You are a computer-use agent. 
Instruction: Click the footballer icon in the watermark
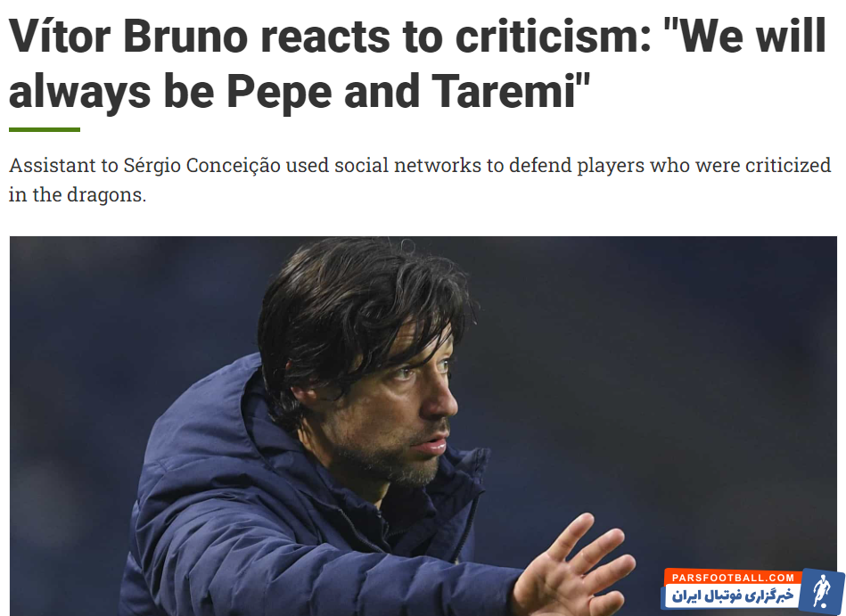click(820, 591)
